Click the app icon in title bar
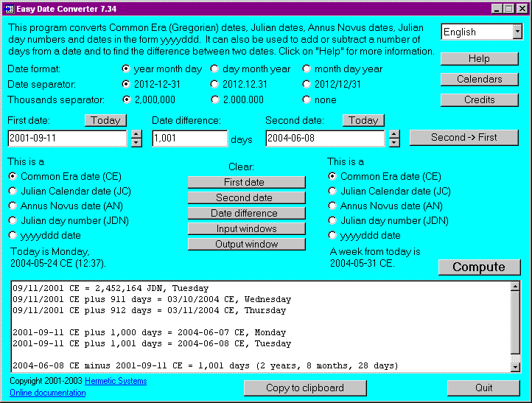This screenshot has width=532, height=403. pos(9,9)
